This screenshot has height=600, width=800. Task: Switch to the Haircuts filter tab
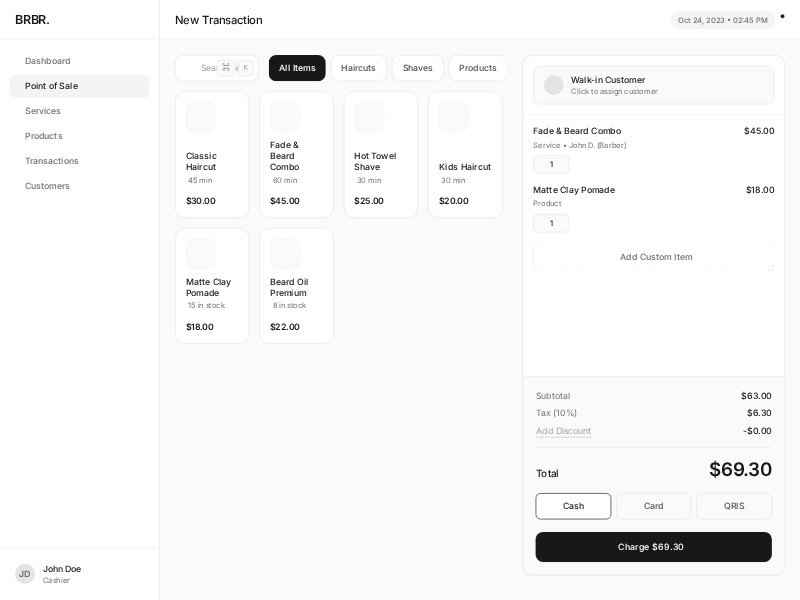(x=358, y=68)
